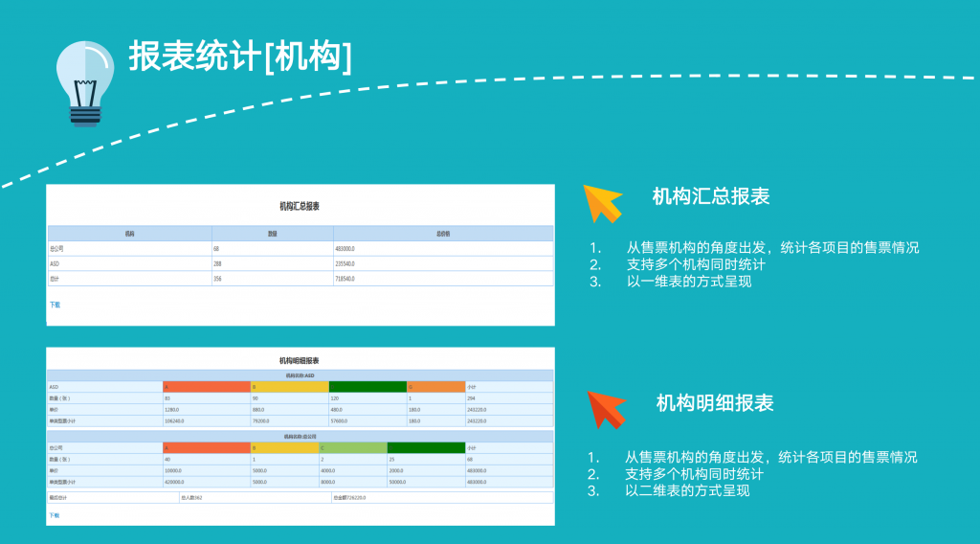The width and height of the screenshot is (980, 544).
Task: Click the 机构名称:ASD section header
Action: (300, 374)
